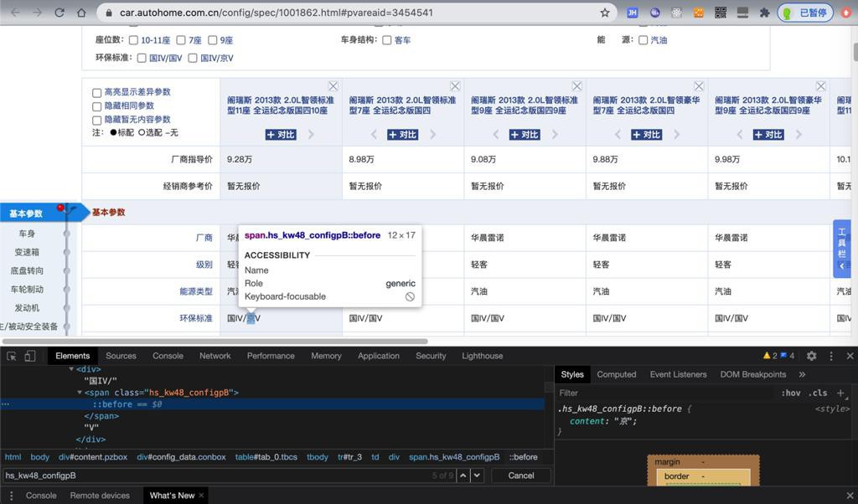The width and height of the screenshot is (858, 504).
Task: Move the 标准型7座 column left
Action: pos(375,135)
